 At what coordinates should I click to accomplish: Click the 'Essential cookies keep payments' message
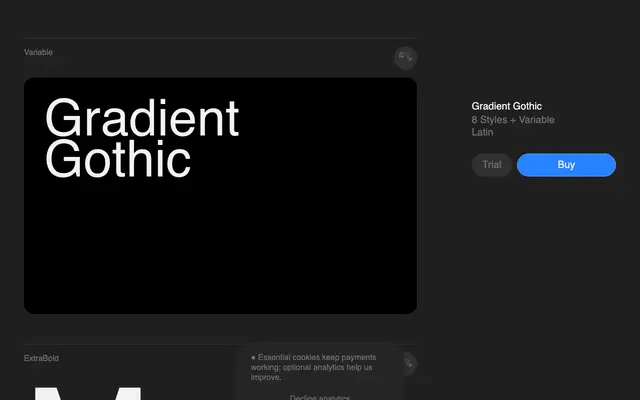coord(313,367)
